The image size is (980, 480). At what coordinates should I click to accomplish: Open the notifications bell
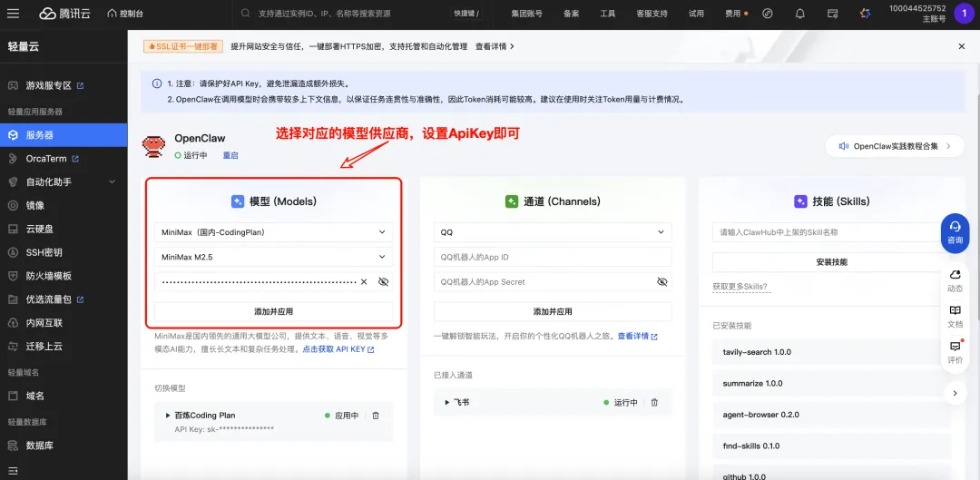[x=800, y=13]
